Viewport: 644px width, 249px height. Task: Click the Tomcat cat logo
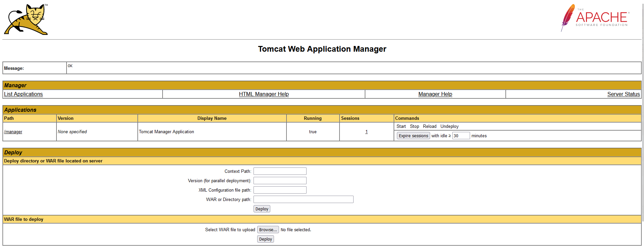click(26, 19)
